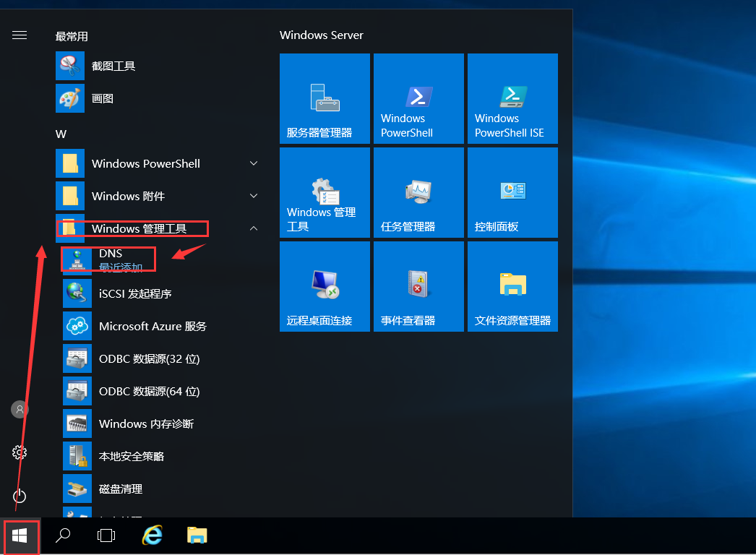Click the user account icon in Start sidebar
This screenshot has width=756, height=555.
20,409
